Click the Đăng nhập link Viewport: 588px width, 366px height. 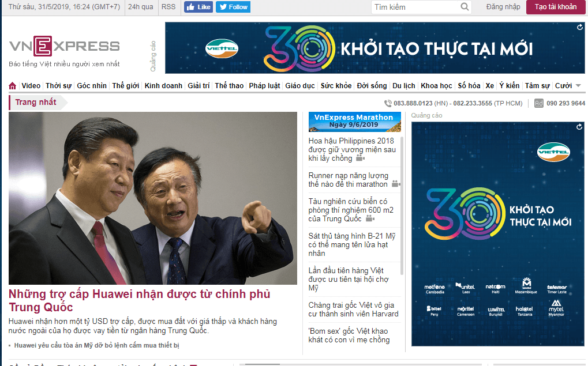click(x=503, y=7)
